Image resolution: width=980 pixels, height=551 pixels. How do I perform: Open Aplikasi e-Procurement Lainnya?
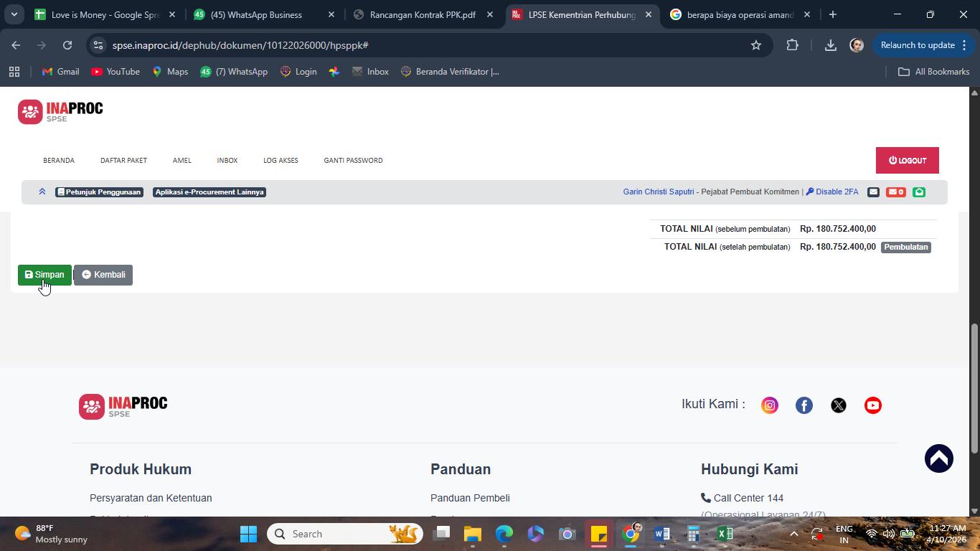(x=209, y=192)
